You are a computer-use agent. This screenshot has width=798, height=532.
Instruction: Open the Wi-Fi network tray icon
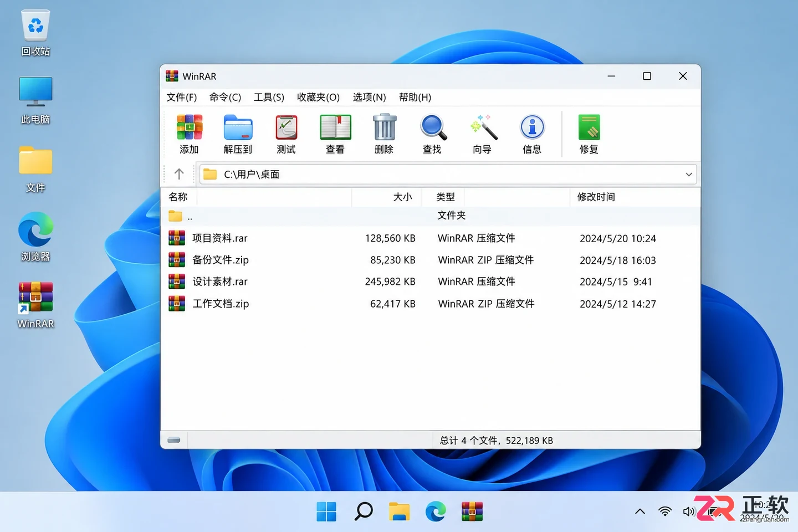point(665,511)
